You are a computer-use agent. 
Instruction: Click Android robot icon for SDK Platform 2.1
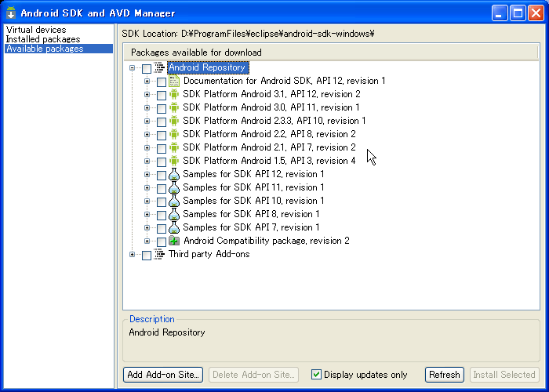pyautogui.click(x=174, y=147)
